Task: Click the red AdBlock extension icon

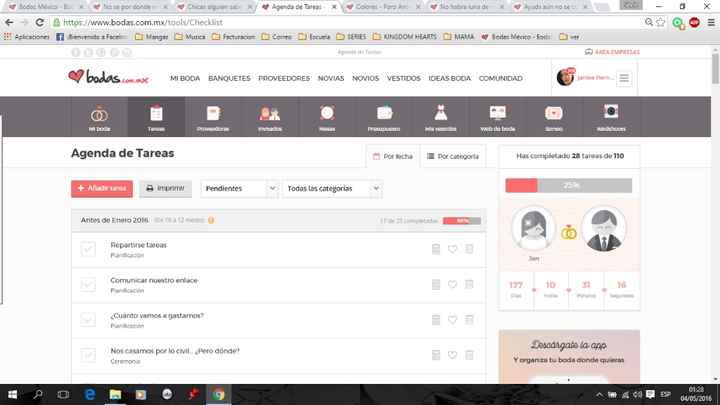Action: (694, 22)
